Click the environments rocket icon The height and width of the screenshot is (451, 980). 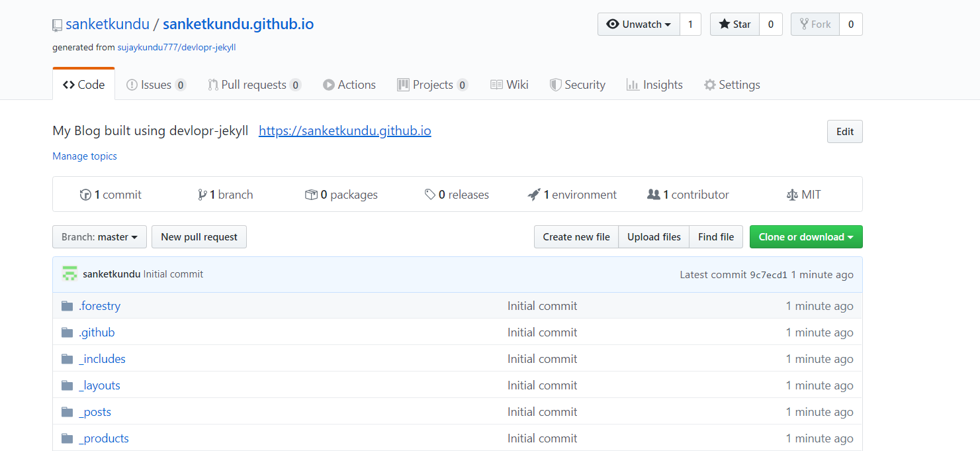(535, 194)
